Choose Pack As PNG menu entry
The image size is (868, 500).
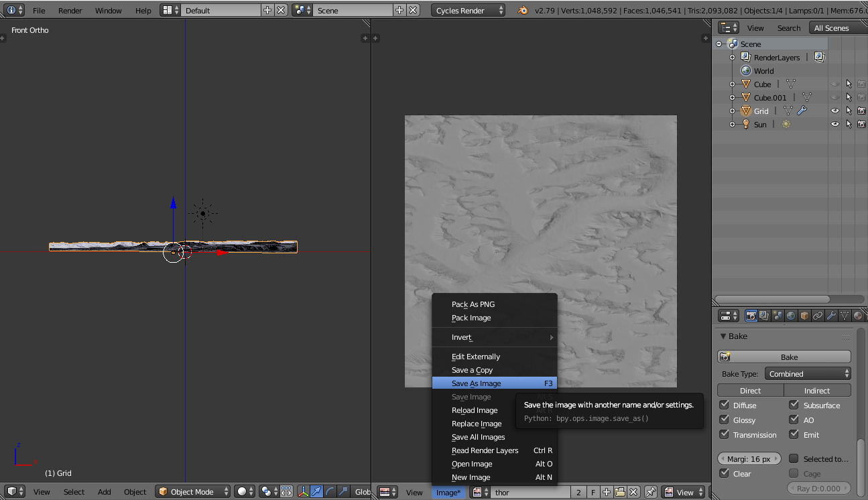[x=495, y=304]
